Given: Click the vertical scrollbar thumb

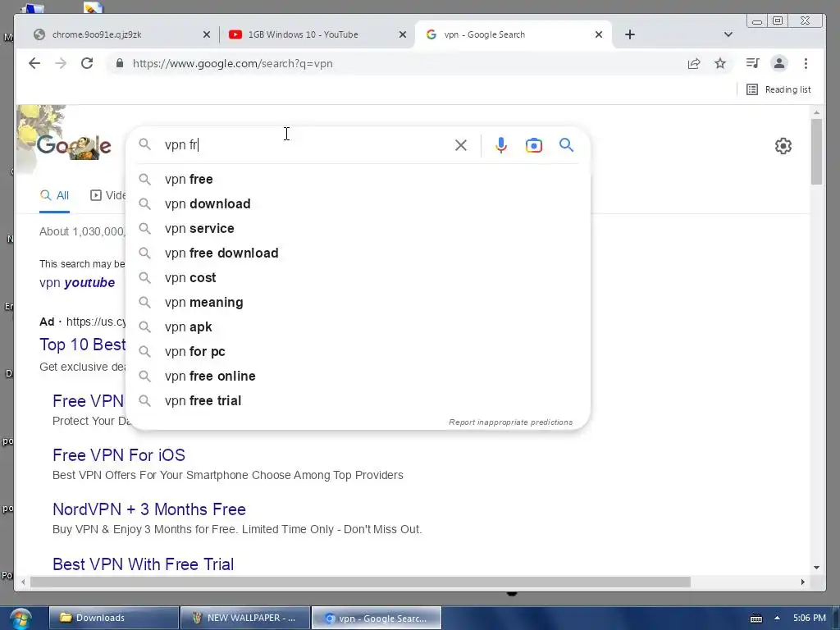Looking at the screenshot, I should point(816,151).
